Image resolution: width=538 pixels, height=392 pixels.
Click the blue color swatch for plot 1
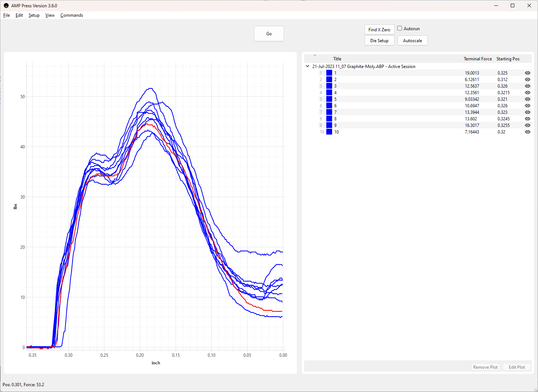(x=329, y=73)
